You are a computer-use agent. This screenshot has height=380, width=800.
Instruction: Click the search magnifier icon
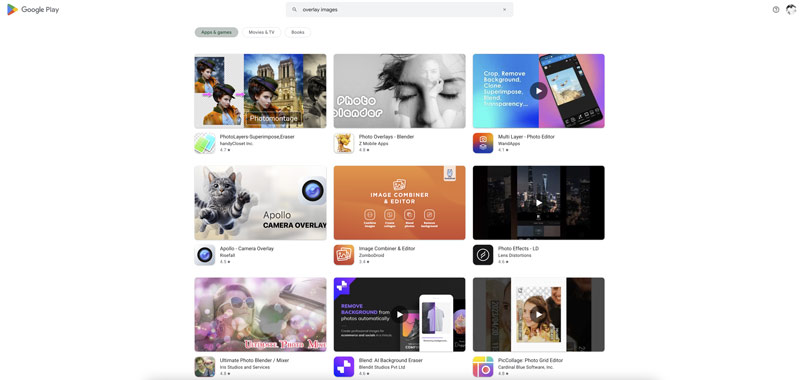(x=294, y=10)
